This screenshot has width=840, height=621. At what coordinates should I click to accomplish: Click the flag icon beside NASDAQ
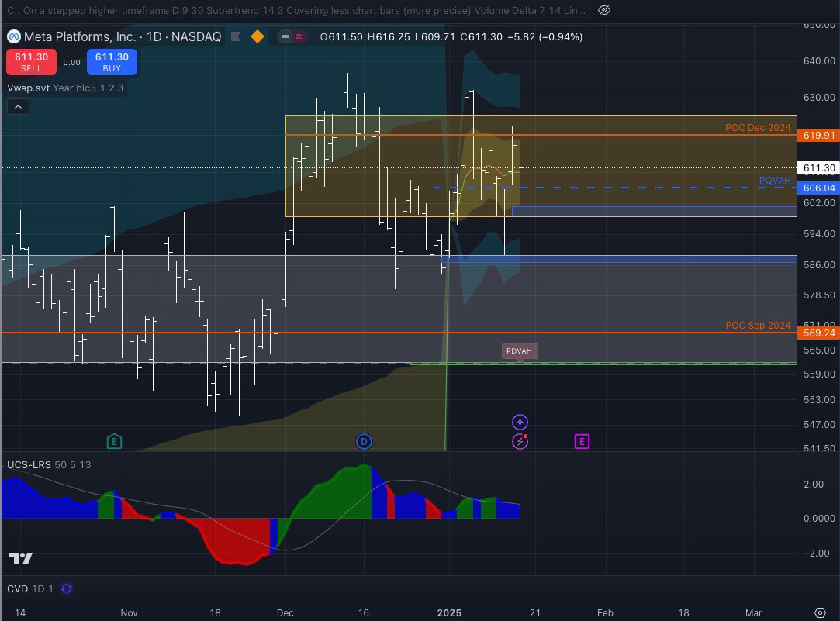point(236,37)
